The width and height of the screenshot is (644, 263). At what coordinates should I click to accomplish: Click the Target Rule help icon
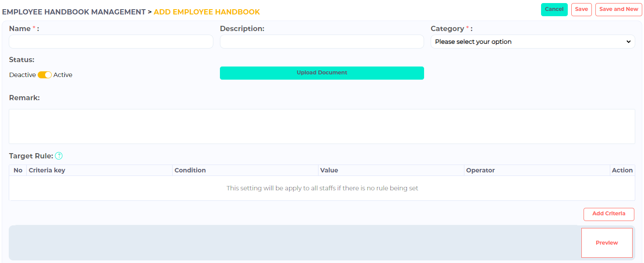coord(59,156)
